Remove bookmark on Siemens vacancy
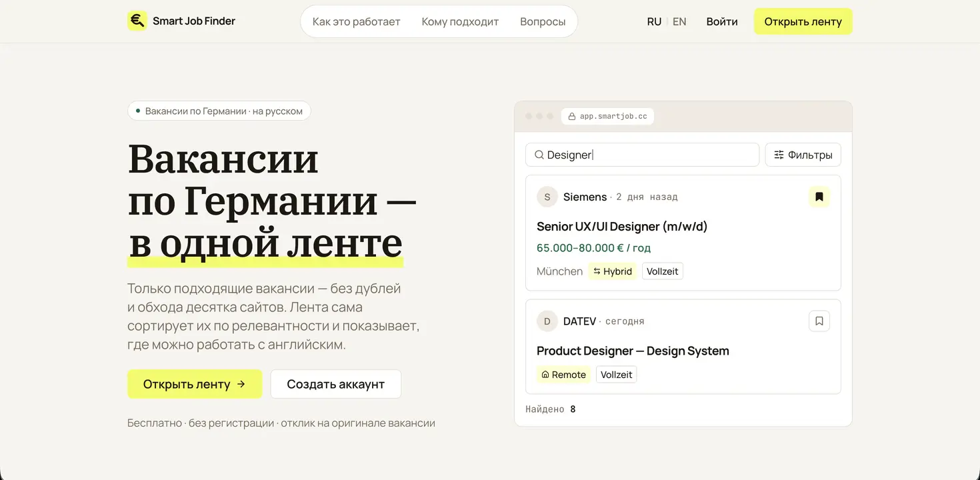Screen dimensions: 980x480 (819, 197)
